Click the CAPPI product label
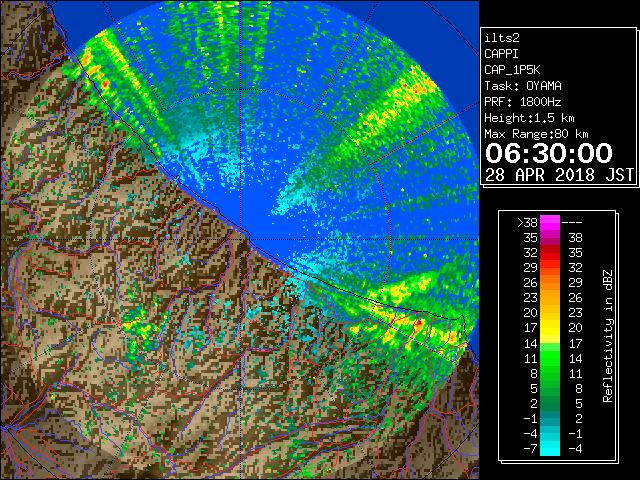 pos(501,54)
